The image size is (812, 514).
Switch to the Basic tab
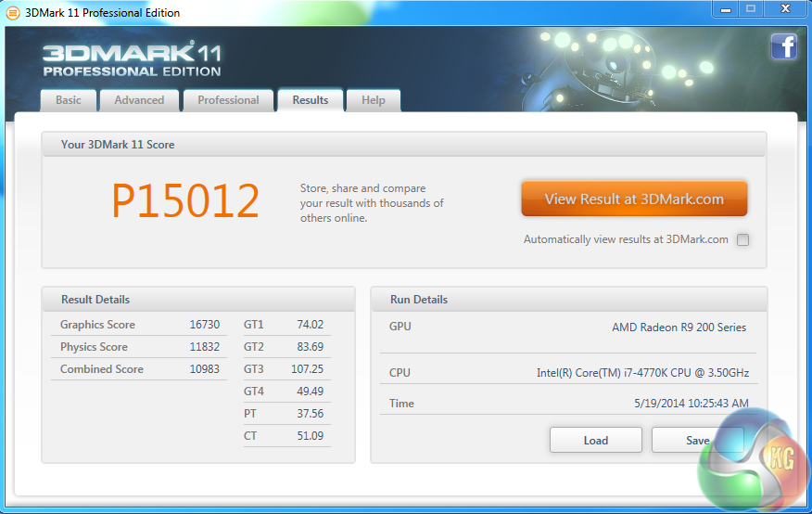[68, 100]
